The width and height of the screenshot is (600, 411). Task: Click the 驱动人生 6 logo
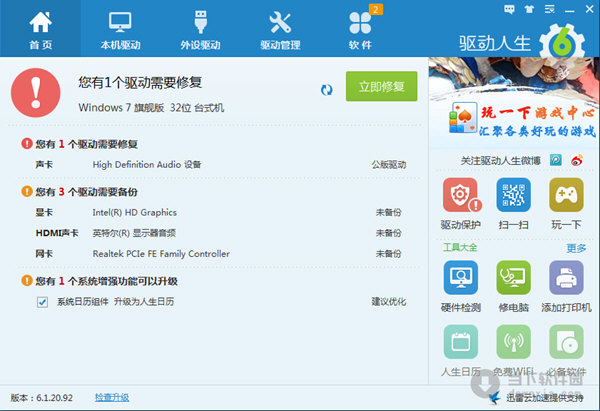point(522,41)
